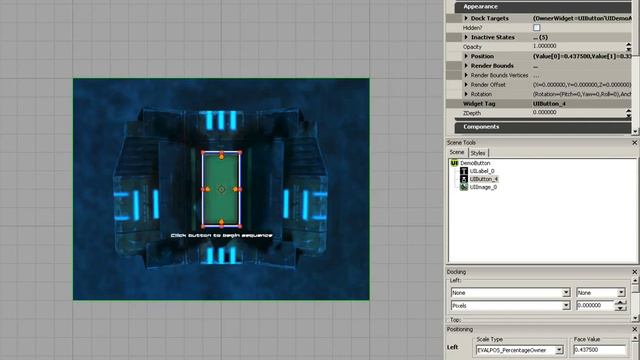Screen dimensions: 640x360
Task: Click the Opacity spinner arrows
Action: coord(628,47)
